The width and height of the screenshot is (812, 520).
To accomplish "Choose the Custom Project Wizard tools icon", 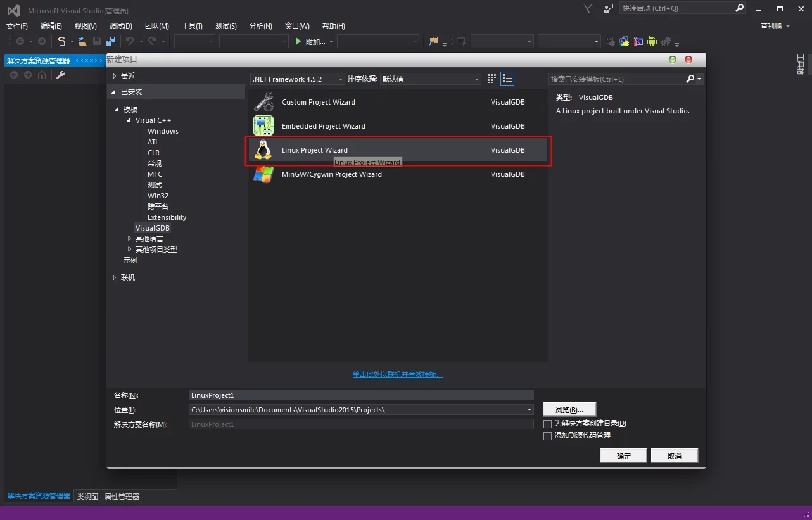I will 263,102.
